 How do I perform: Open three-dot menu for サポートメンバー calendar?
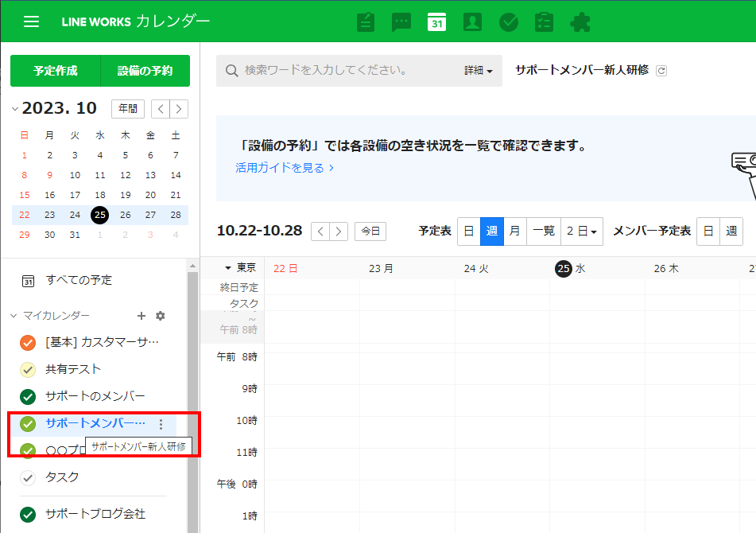click(161, 424)
